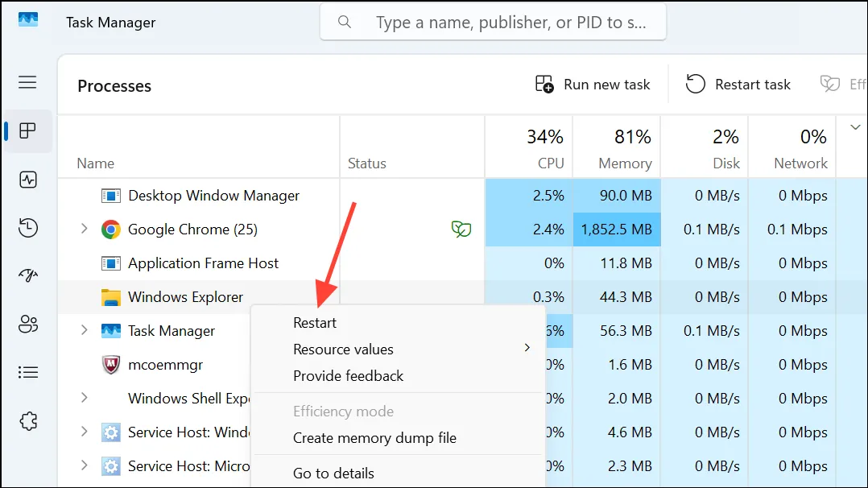Screen dimensions: 868x488
Task: Click the Restart task button
Action: [x=738, y=85]
